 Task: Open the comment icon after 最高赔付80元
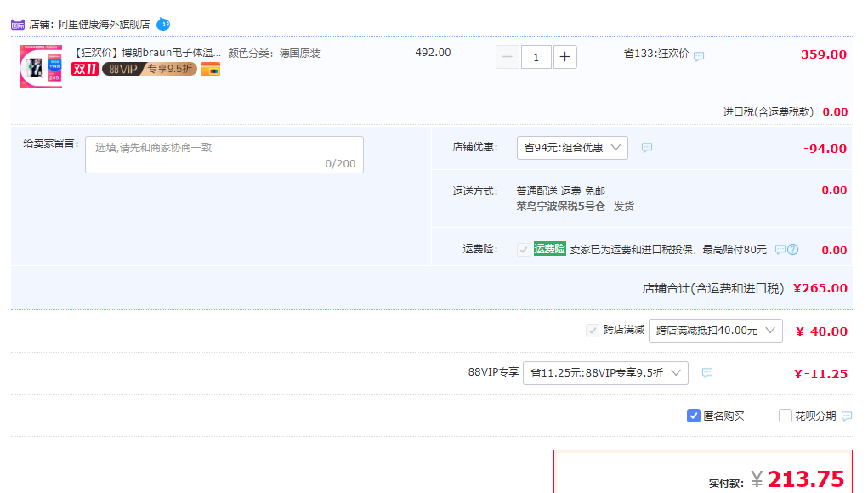click(780, 250)
